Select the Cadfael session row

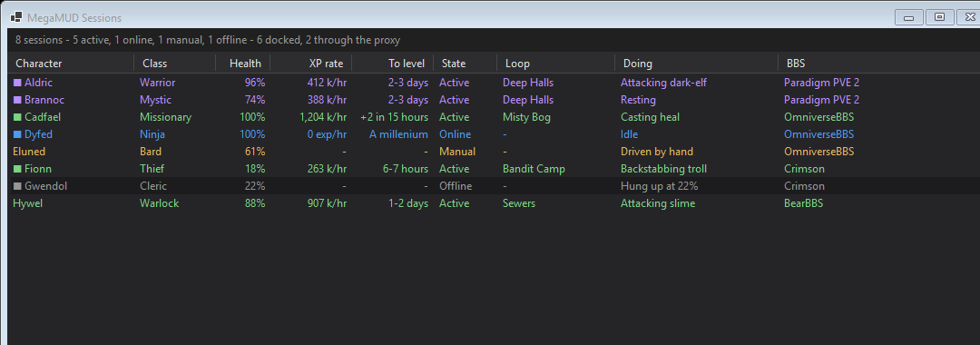[494, 117]
